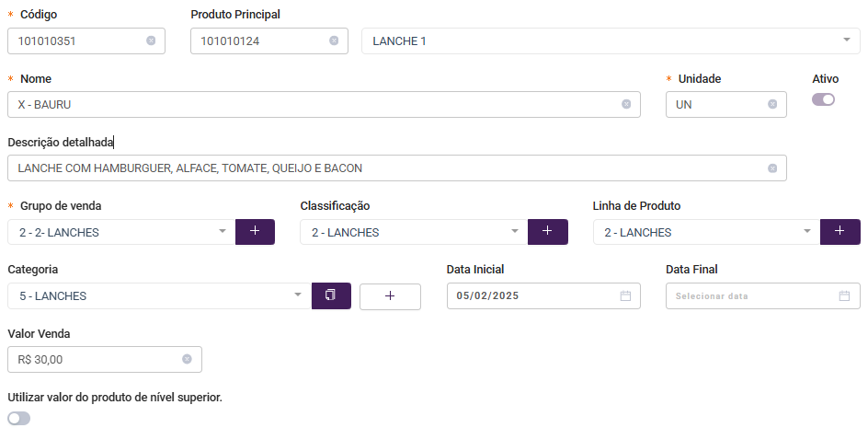Image resolution: width=868 pixels, height=428 pixels.
Task: Copy the Categoria with the purple copy icon
Action: [x=331, y=295]
